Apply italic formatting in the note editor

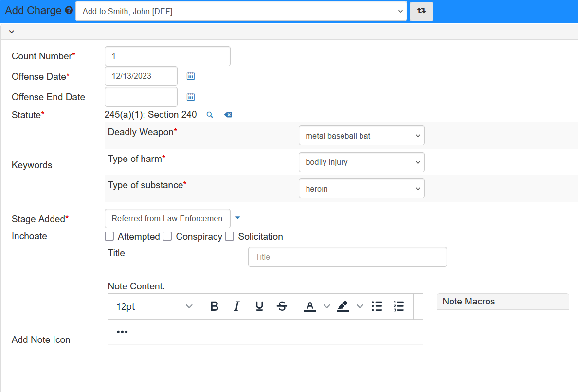point(237,306)
